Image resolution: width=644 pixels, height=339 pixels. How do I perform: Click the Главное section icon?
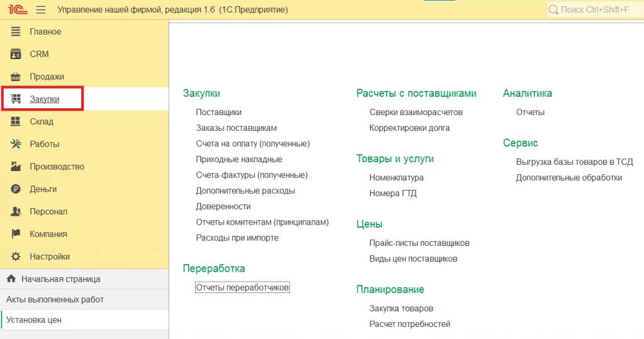(x=16, y=31)
